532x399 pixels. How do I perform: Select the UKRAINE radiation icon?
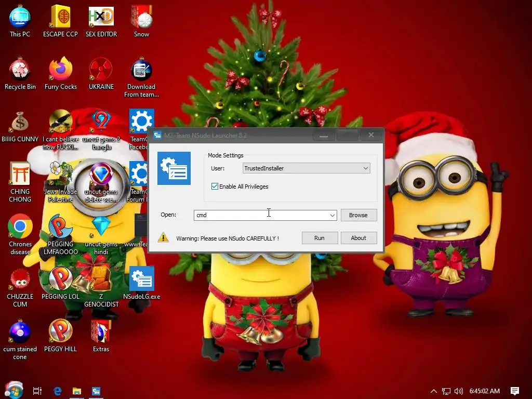[x=101, y=74]
